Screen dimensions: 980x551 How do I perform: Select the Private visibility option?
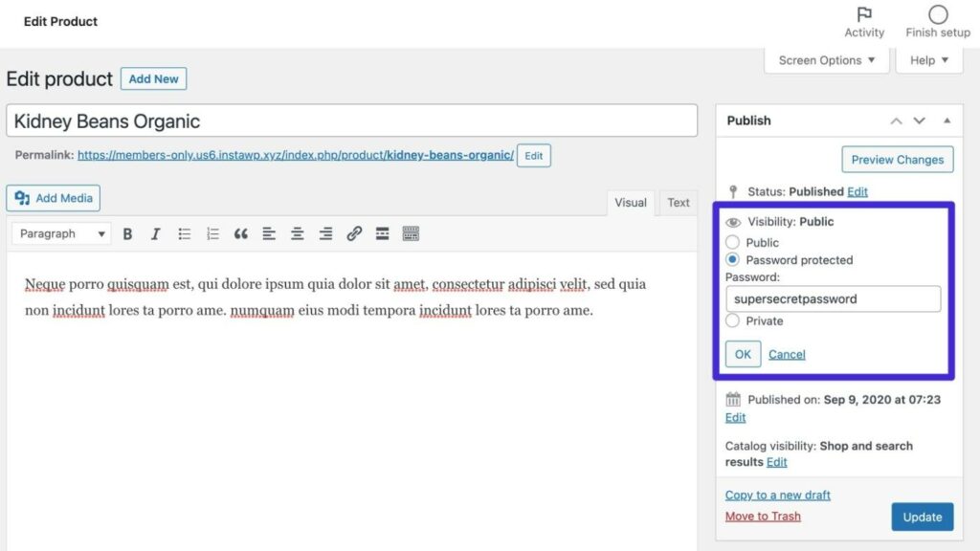733,321
